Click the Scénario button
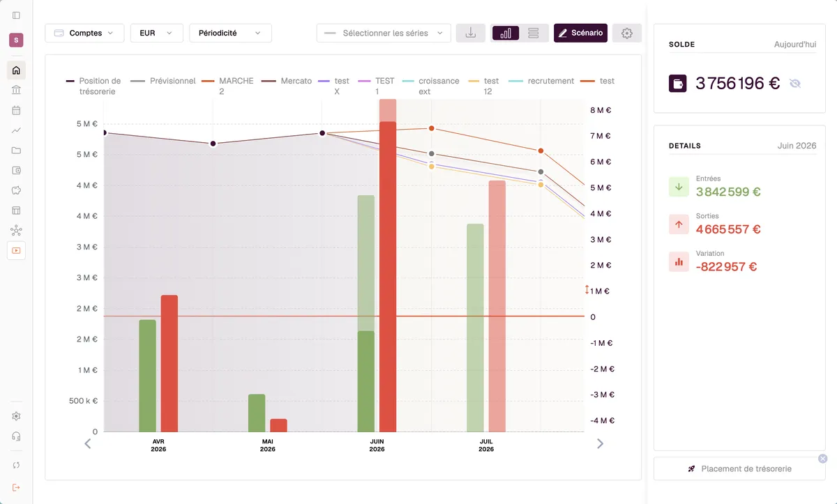The width and height of the screenshot is (837, 504). click(580, 33)
